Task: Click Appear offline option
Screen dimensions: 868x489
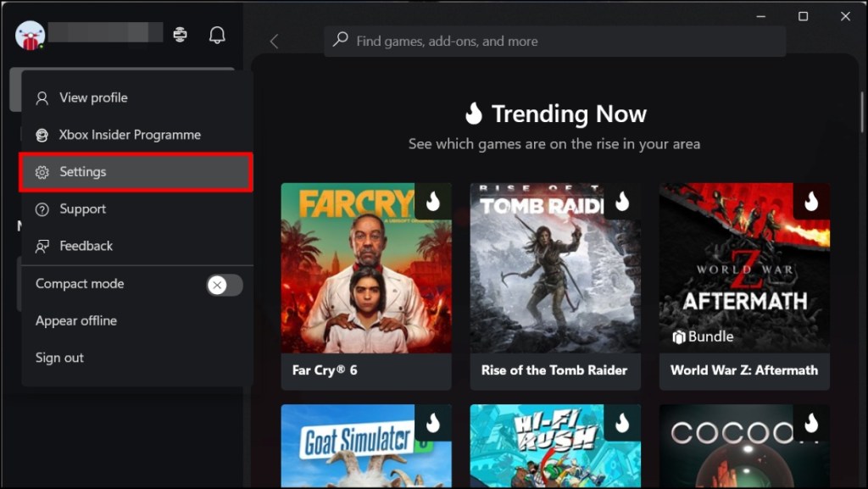Action: (x=76, y=321)
